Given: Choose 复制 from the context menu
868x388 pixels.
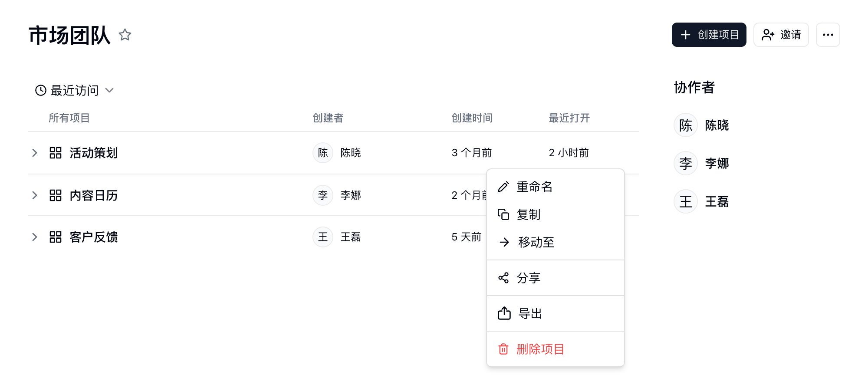Looking at the screenshot, I should click(x=556, y=214).
